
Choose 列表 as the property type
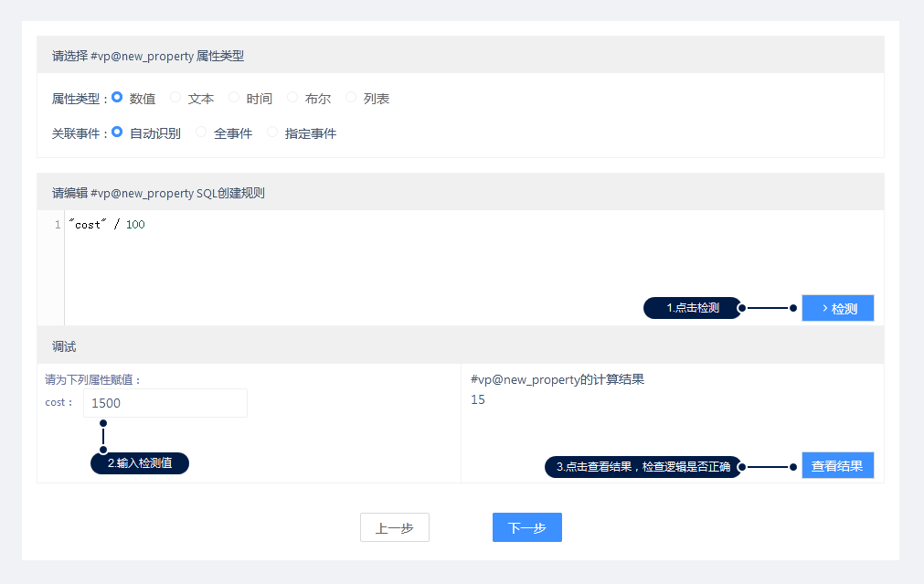click(351, 98)
